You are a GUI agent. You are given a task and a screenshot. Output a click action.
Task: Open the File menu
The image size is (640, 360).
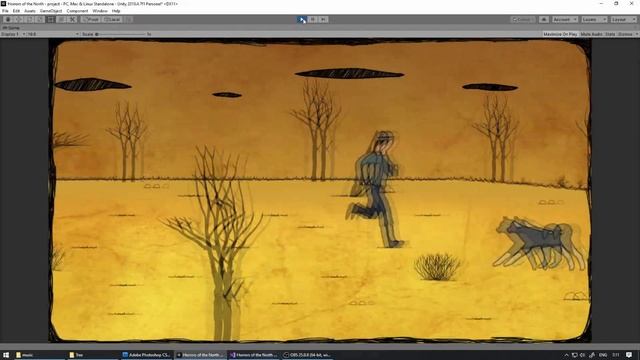click(5, 11)
